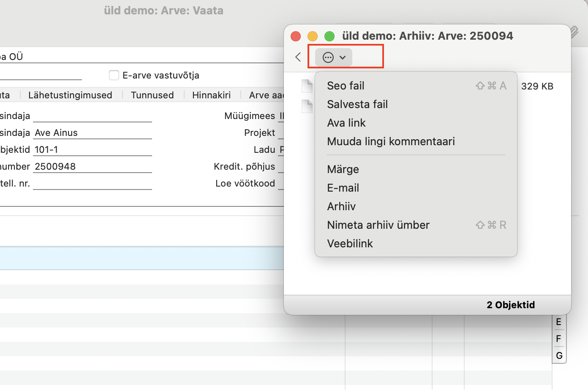
Task: Click the Objektid field containing 101-1
Action: click(92, 150)
